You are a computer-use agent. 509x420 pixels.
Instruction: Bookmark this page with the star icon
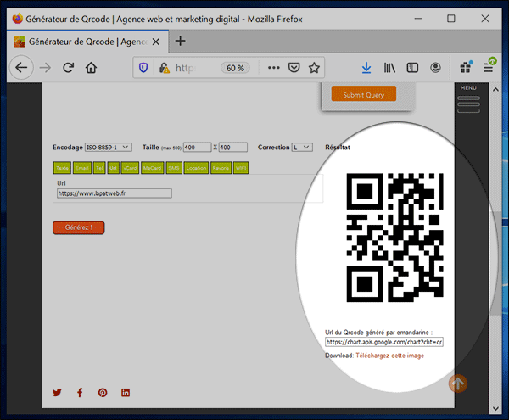point(314,68)
